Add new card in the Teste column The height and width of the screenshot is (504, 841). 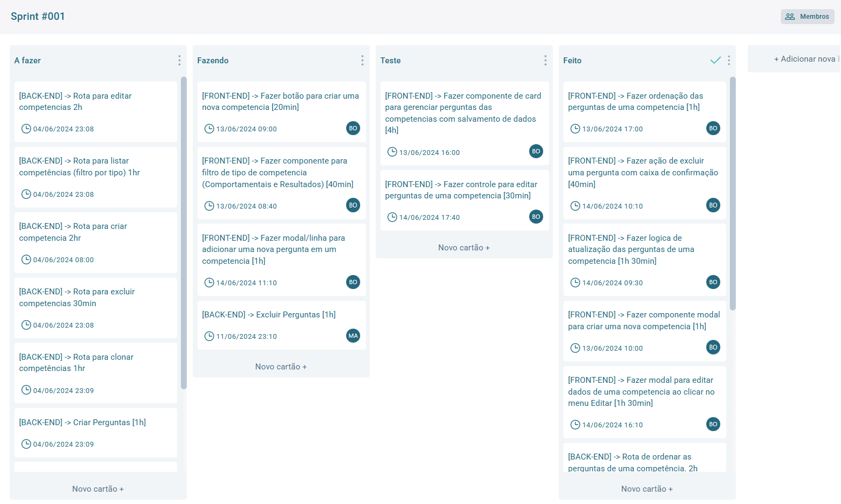pos(464,248)
